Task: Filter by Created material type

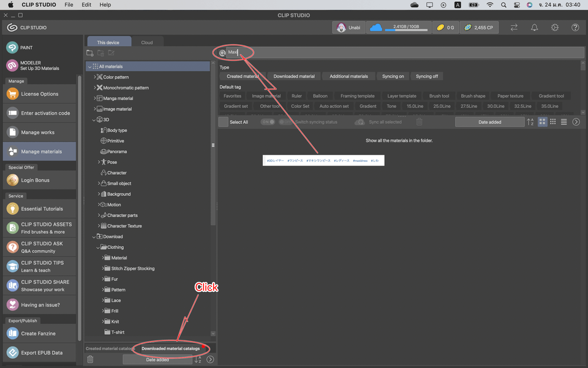Action: point(243,76)
